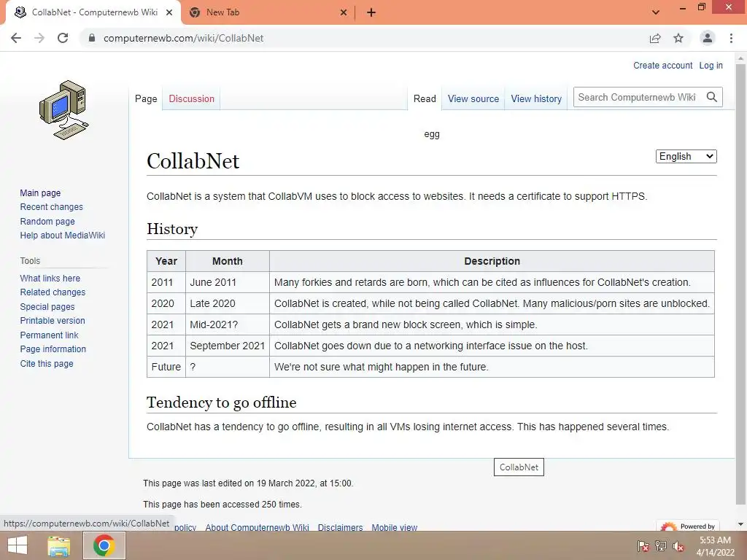
Task: Click the muted volume tray icon
Action: (678, 546)
